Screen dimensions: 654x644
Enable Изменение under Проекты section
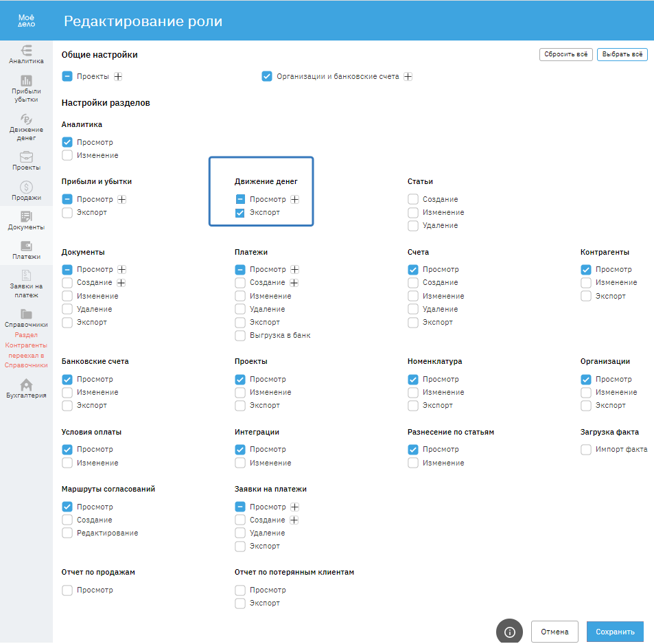tap(240, 392)
